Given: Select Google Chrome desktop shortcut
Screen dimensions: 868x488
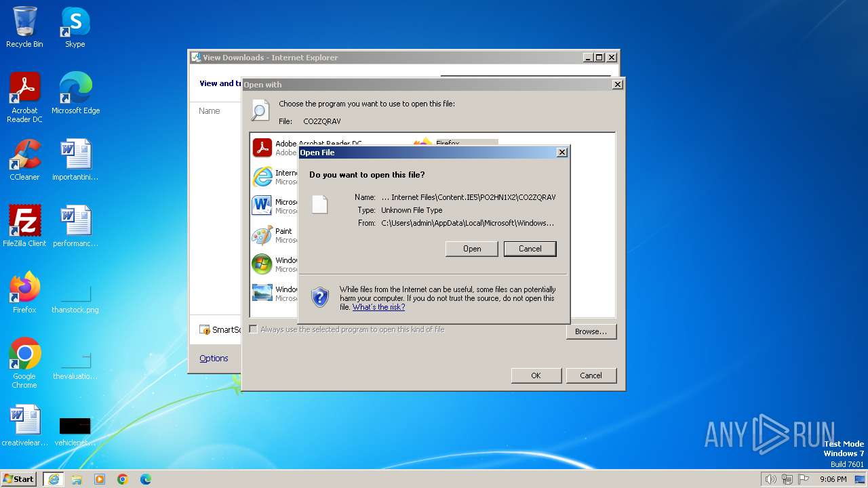Looking at the screenshot, I should tap(24, 364).
